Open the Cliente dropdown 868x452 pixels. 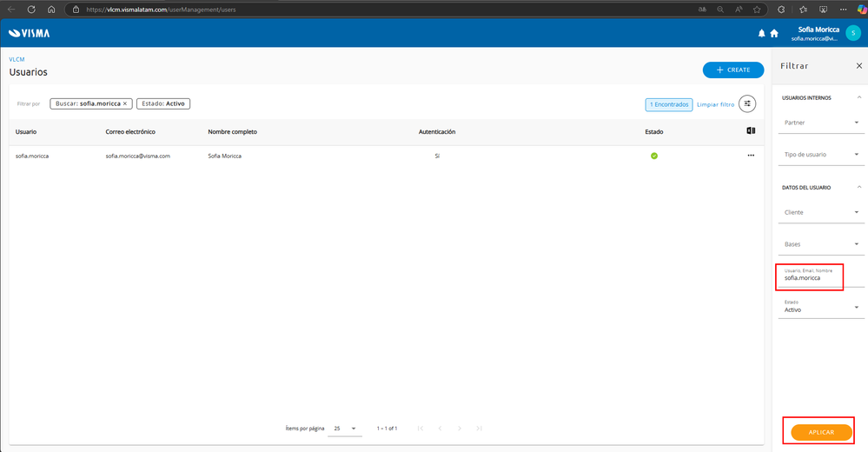pos(821,213)
